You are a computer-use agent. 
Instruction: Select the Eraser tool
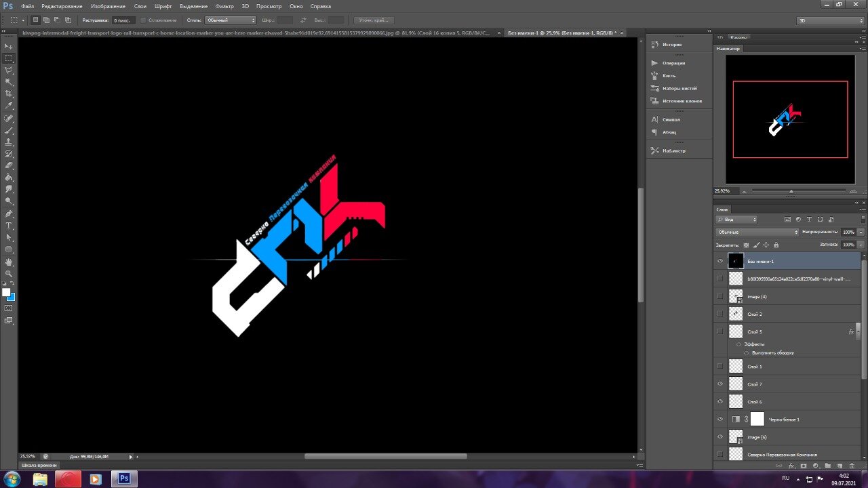coord(9,165)
